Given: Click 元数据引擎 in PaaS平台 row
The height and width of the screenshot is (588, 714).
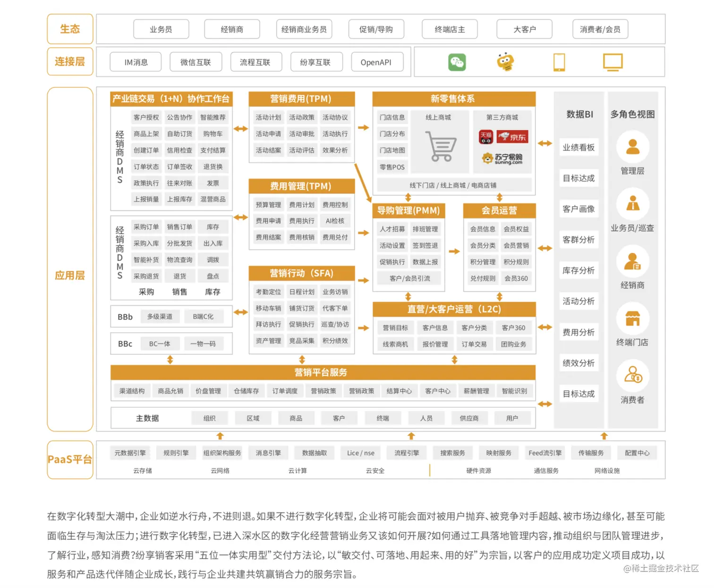Looking at the screenshot, I should click(x=130, y=453).
